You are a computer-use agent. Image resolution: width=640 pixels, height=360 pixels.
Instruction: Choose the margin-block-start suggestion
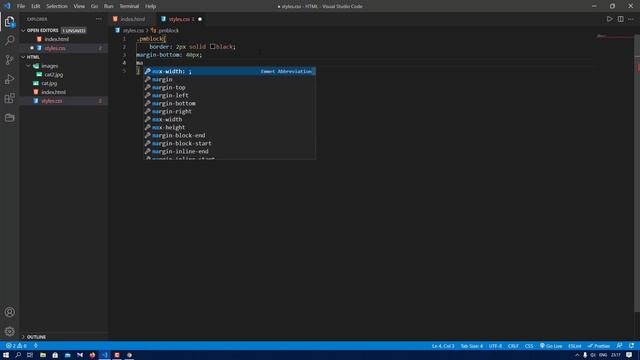(x=229, y=143)
